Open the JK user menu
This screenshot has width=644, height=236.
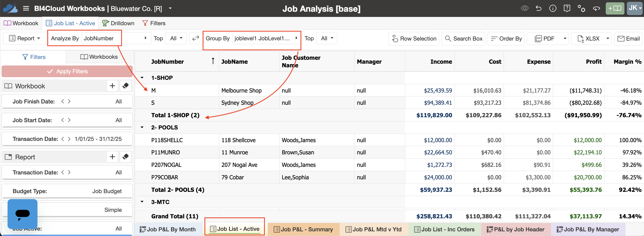coord(635,8)
